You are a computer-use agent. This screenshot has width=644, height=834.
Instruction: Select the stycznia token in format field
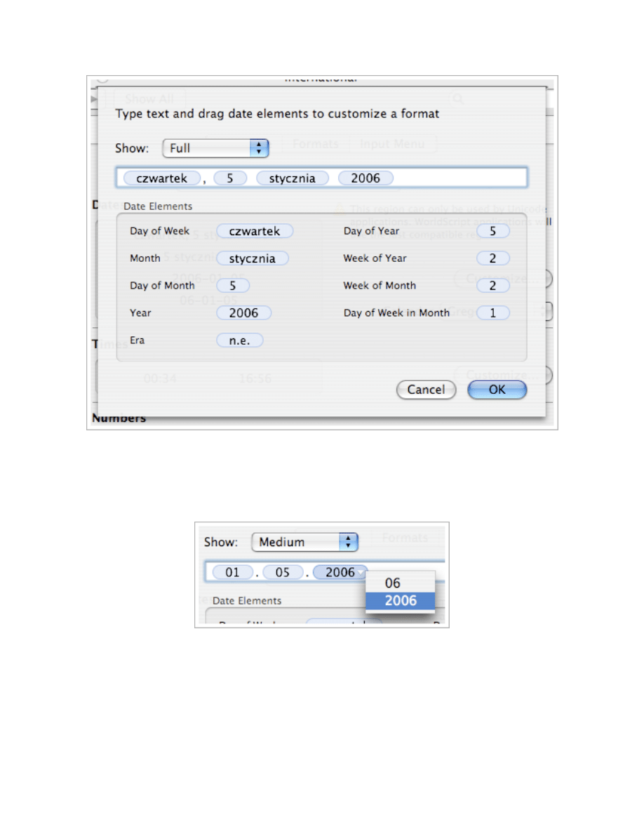pos(293,178)
